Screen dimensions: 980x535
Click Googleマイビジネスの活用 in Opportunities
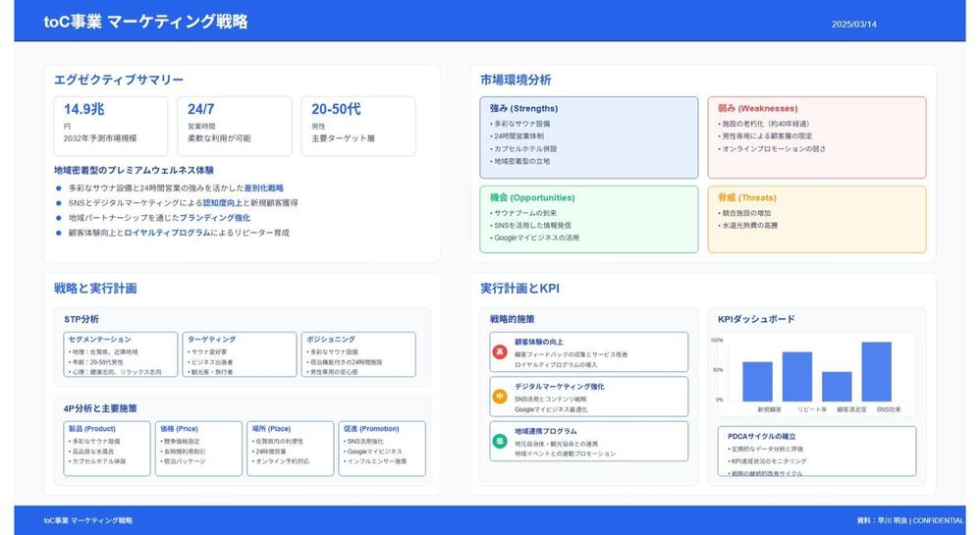(536, 238)
